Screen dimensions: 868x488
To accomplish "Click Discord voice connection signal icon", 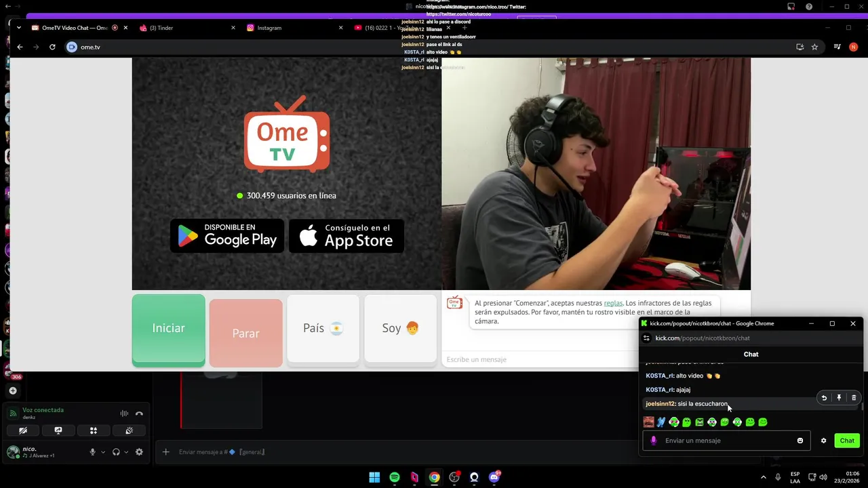I will click(13, 413).
